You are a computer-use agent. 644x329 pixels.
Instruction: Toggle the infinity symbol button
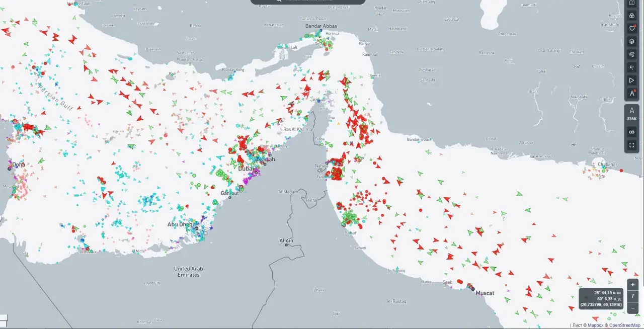(x=631, y=132)
